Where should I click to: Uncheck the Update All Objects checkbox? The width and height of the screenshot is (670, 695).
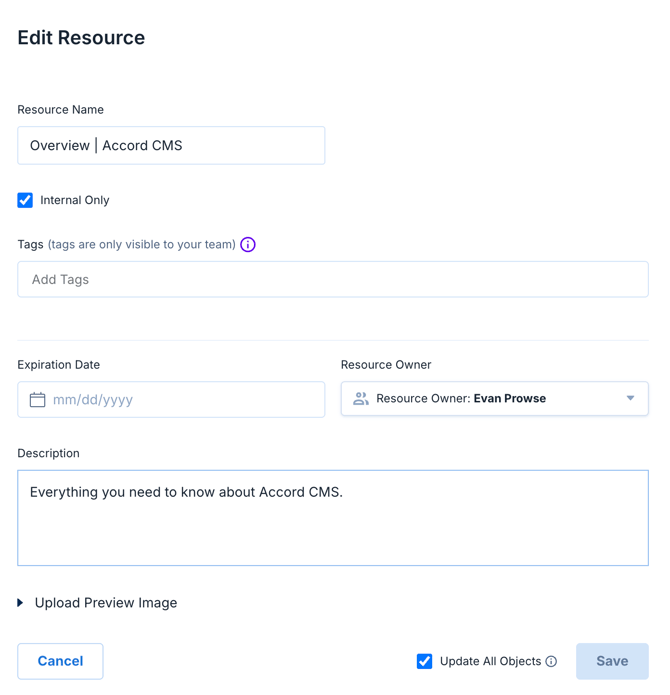point(424,661)
